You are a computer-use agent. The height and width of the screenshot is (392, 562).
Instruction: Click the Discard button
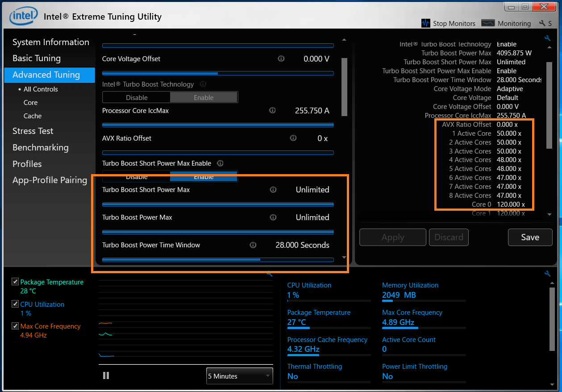click(449, 238)
